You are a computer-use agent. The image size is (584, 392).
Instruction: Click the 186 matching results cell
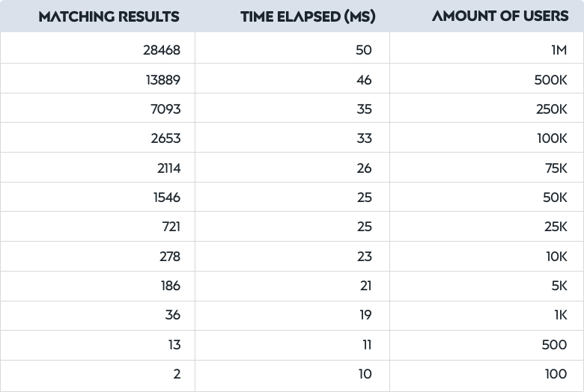pos(97,286)
